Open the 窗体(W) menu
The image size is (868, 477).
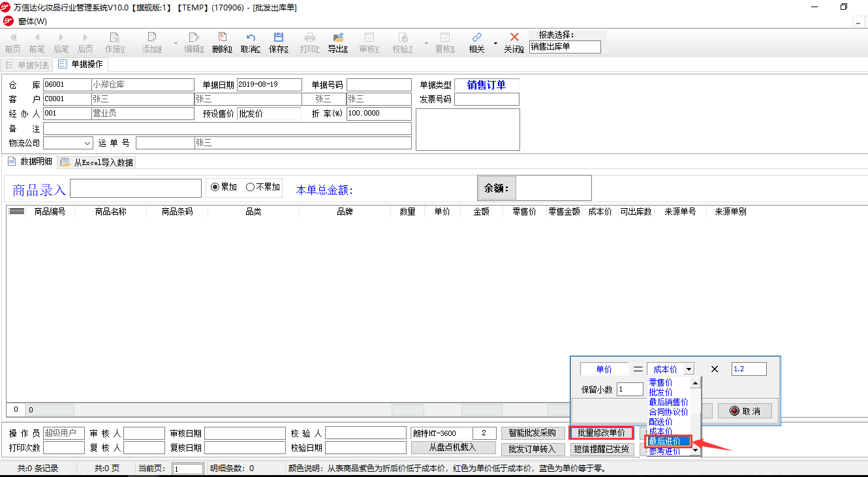(x=32, y=21)
